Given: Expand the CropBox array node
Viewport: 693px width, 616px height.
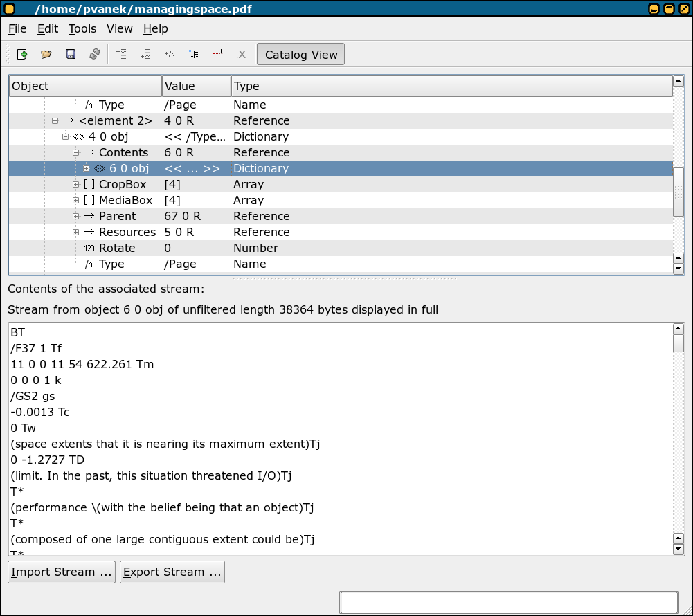Looking at the screenshot, I should click(x=75, y=184).
